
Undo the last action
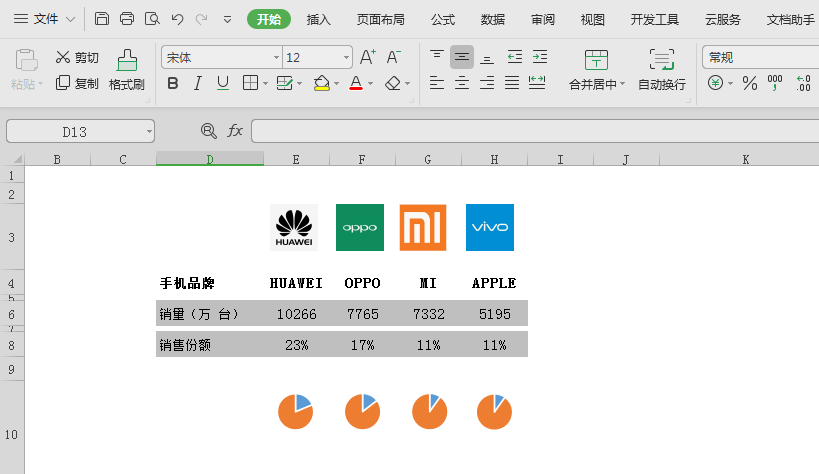[177, 19]
